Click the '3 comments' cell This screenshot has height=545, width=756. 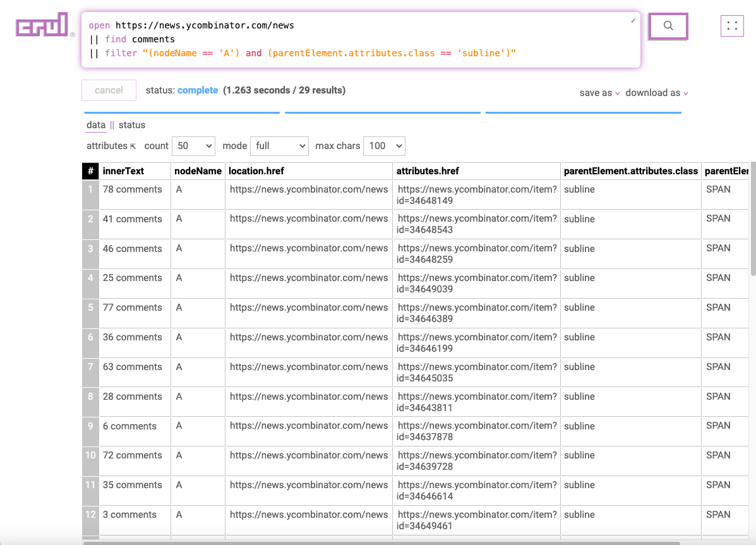tap(135, 520)
